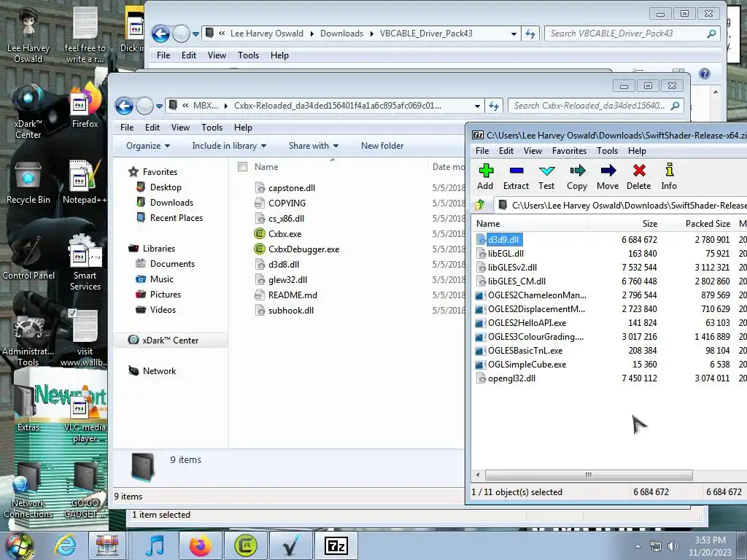Open the 7-Zip Tools menu
This screenshot has height=560, width=747.
click(x=607, y=151)
